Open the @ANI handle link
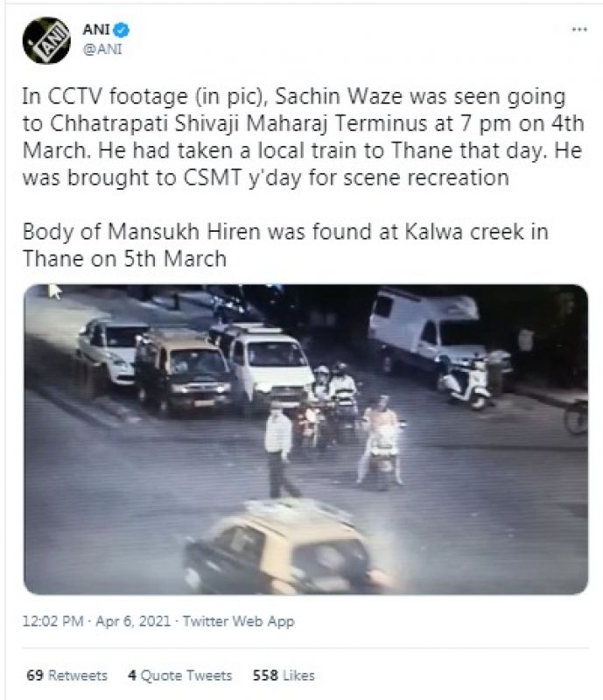The width and height of the screenshot is (603, 700). [101, 49]
